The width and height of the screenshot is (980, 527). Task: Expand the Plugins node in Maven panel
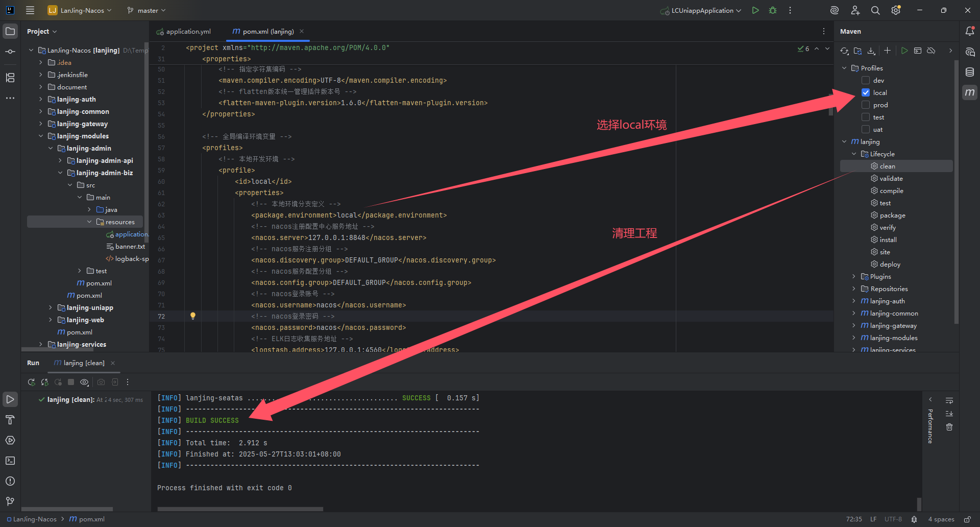(853, 276)
